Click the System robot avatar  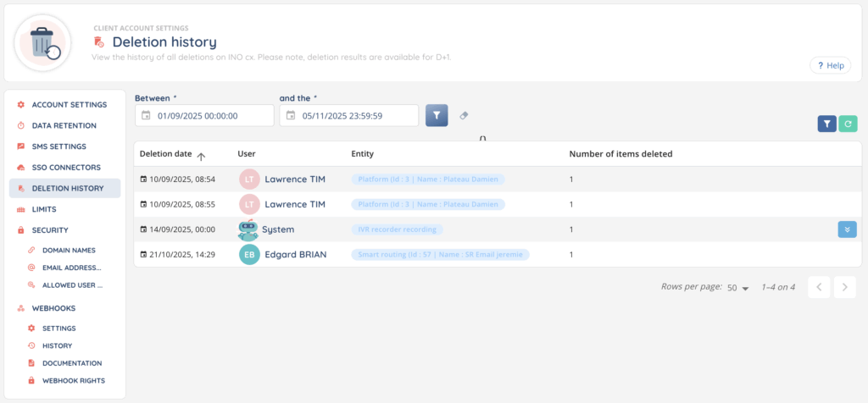point(248,229)
